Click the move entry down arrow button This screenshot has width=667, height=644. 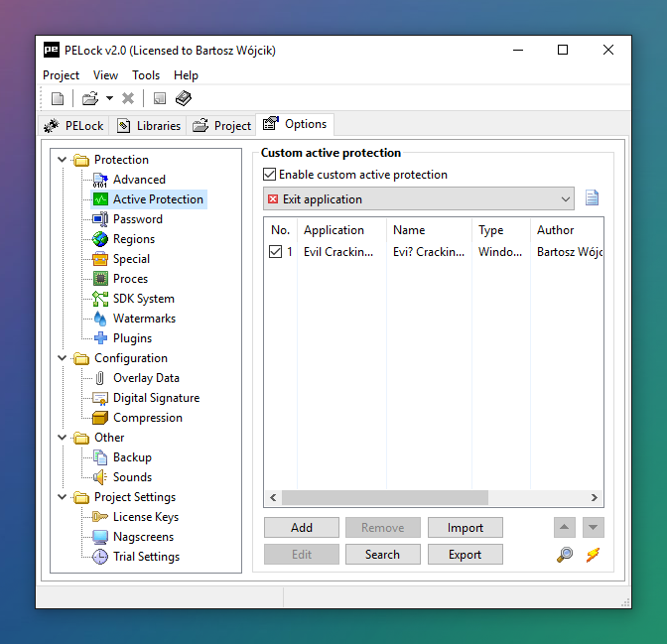click(593, 528)
